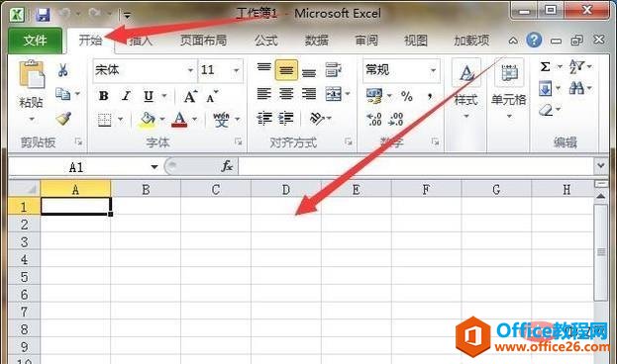Decrease indent
Image resolution: width=617 pixels, height=364 pixels.
coord(264,118)
